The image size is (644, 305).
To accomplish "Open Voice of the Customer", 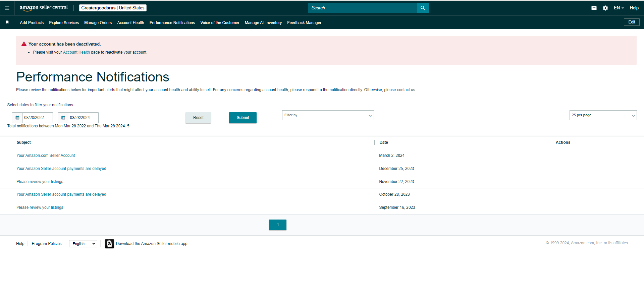I will [x=220, y=23].
